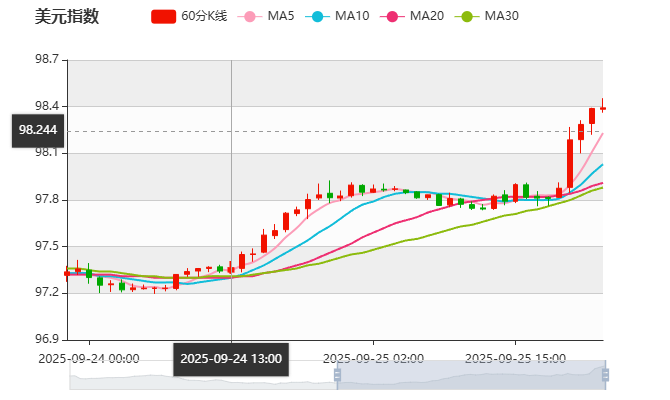670x400 pixels.
Task: Click the 97.8 y-axis label
Action: [49, 200]
